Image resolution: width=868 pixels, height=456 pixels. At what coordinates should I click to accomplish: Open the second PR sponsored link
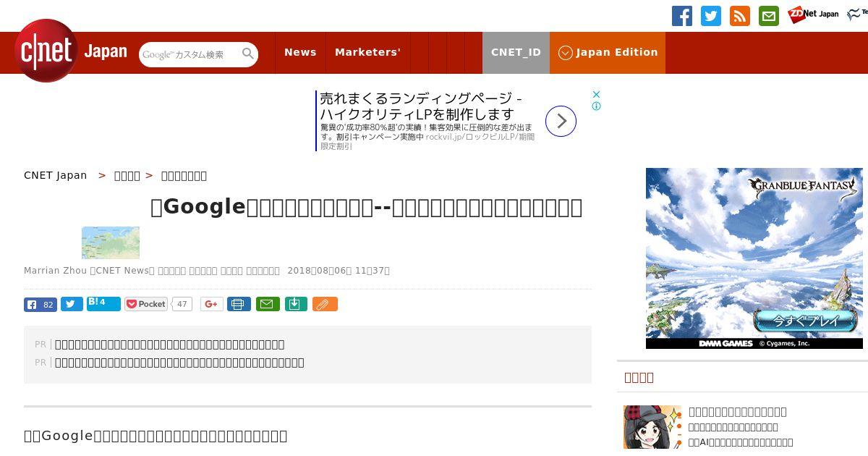point(179,362)
